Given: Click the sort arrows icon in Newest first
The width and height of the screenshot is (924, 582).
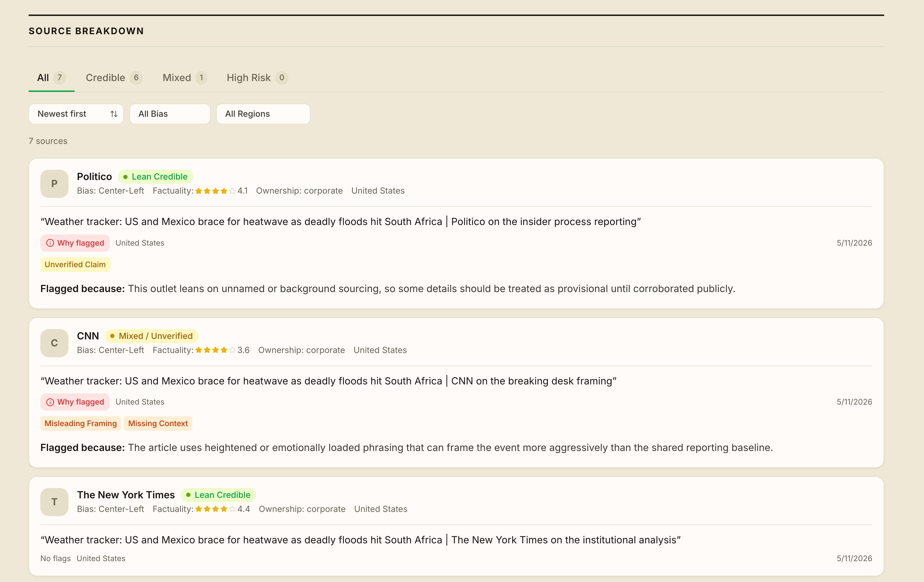Looking at the screenshot, I should click(114, 114).
